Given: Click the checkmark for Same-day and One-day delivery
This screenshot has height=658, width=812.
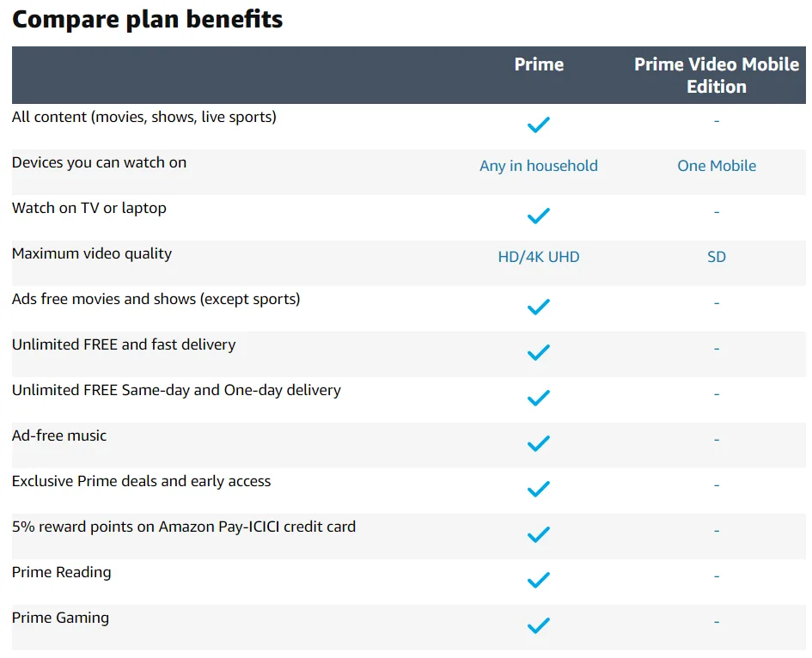Looking at the screenshot, I should (538, 399).
